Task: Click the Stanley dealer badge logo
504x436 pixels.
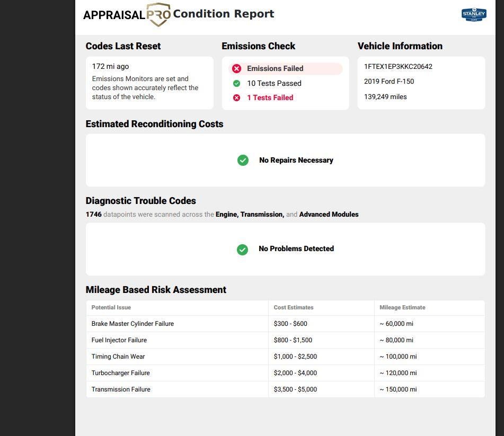Action: point(474,14)
